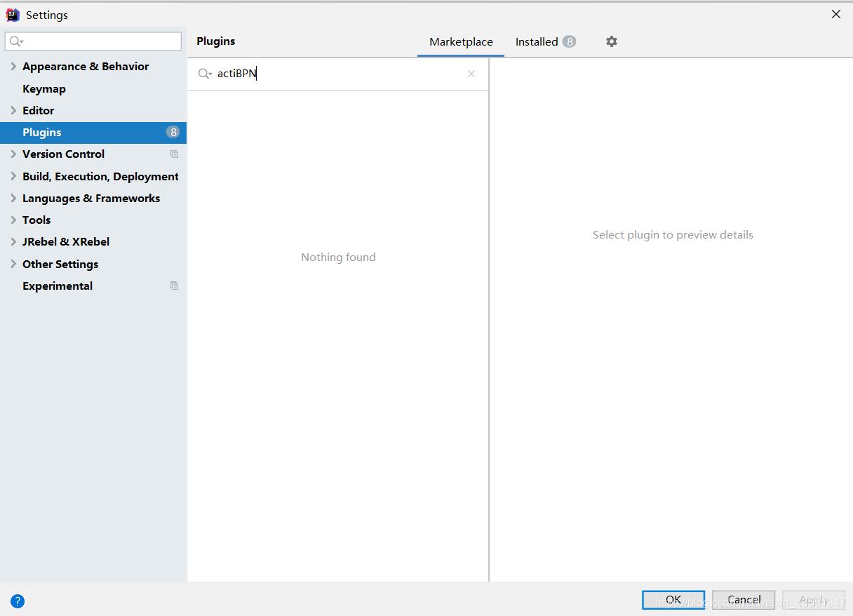Select Keymap in the settings list
The image size is (853, 616).
[44, 89]
